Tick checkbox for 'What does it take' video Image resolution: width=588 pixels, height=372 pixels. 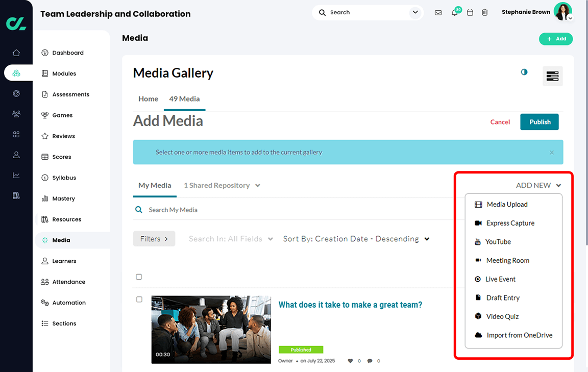(x=139, y=299)
